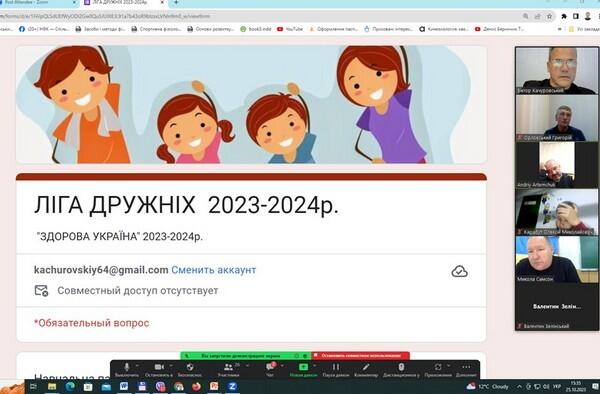Bookmark this page with the star icon
600x394 pixels.
click(x=549, y=16)
